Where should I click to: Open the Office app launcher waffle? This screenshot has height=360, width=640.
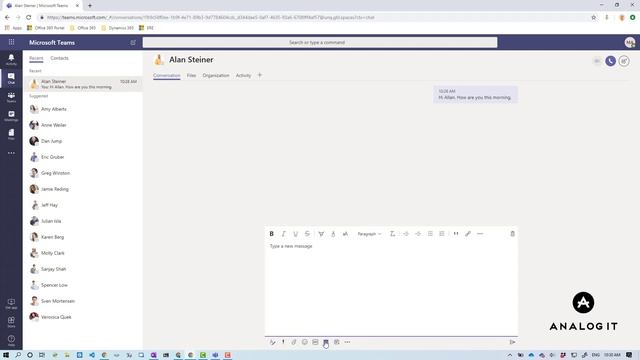11,42
